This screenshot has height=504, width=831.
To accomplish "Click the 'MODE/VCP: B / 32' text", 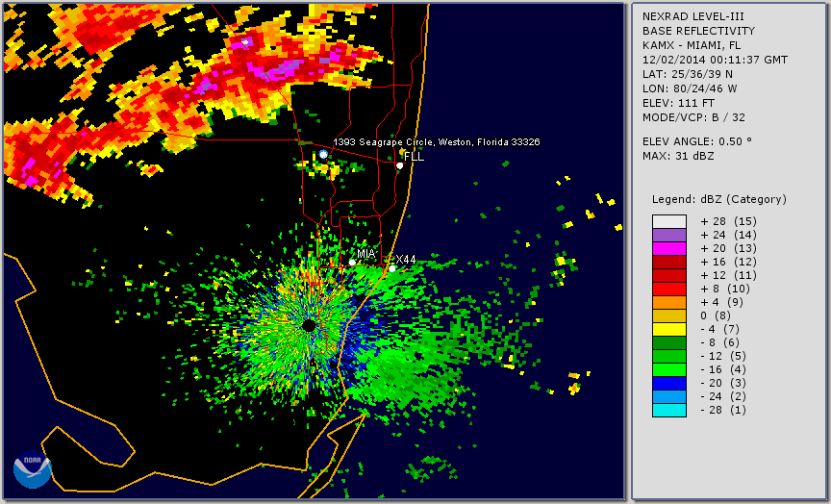I will (x=693, y=117).
